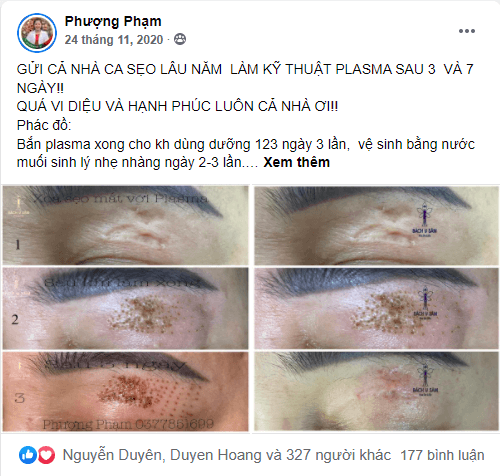Click the blue Like reaction icon

(28, 455)
